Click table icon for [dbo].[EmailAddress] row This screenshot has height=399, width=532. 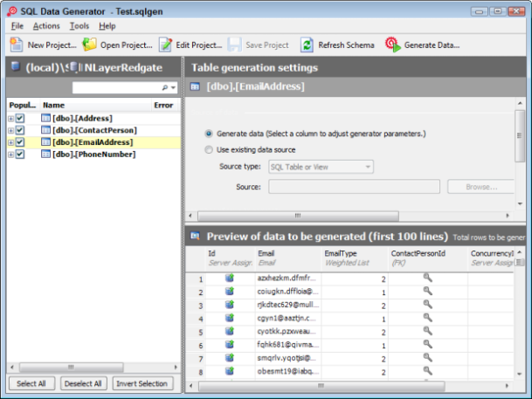click(45, 142)
